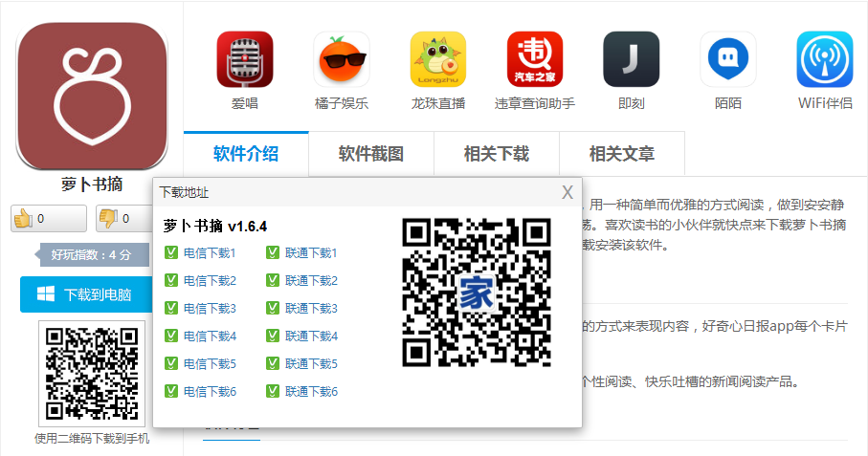Viewport: 868px width, 456px height.
Task: Open the 橘子娱乐 orange app icon
Action: (342, 59)
